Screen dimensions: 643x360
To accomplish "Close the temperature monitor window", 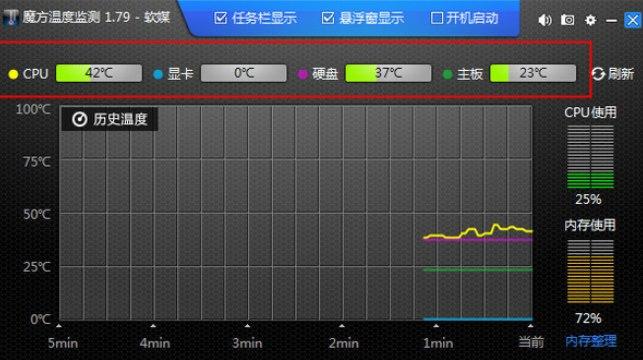I will tap(632, 20).
